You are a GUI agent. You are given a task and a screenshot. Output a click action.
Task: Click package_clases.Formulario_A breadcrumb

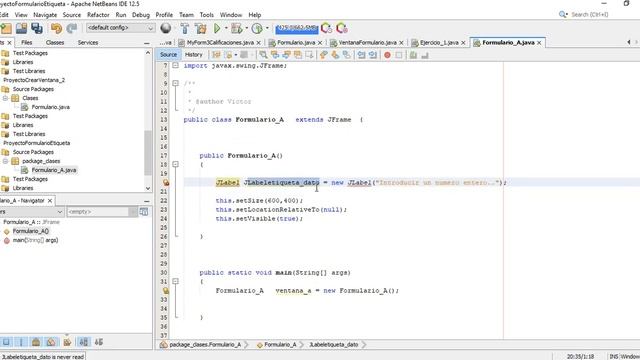click(x=205, y=344)
